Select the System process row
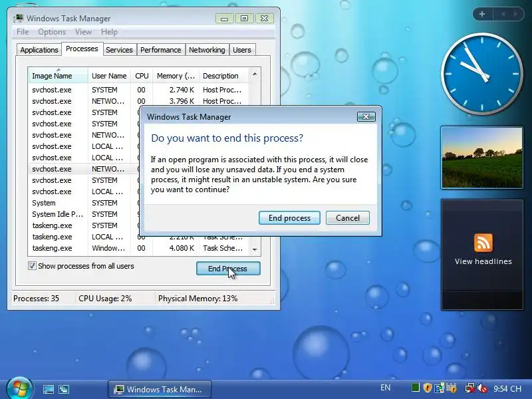The image size is (532, 399). [x=84, y=203]
